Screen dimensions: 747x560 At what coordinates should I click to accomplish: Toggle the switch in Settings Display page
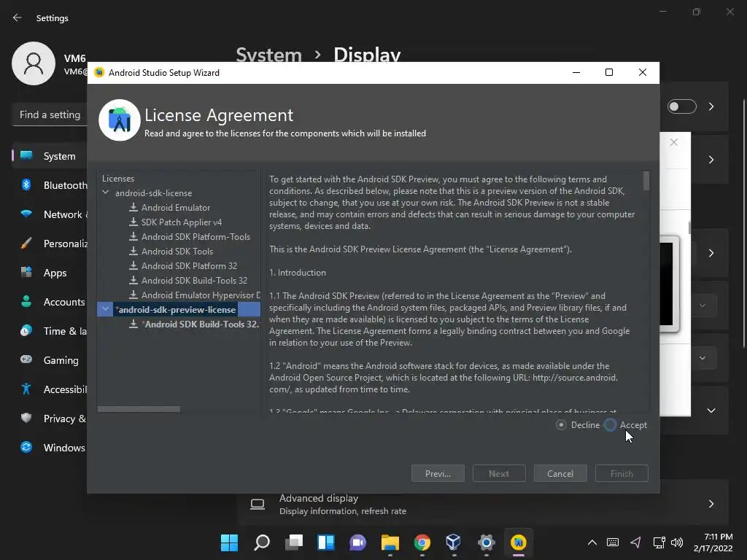(x=682, y=106)
